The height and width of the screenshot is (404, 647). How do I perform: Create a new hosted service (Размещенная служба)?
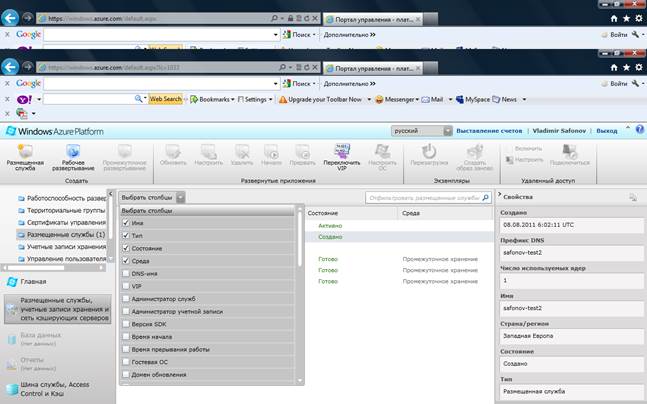pos(25,157)
